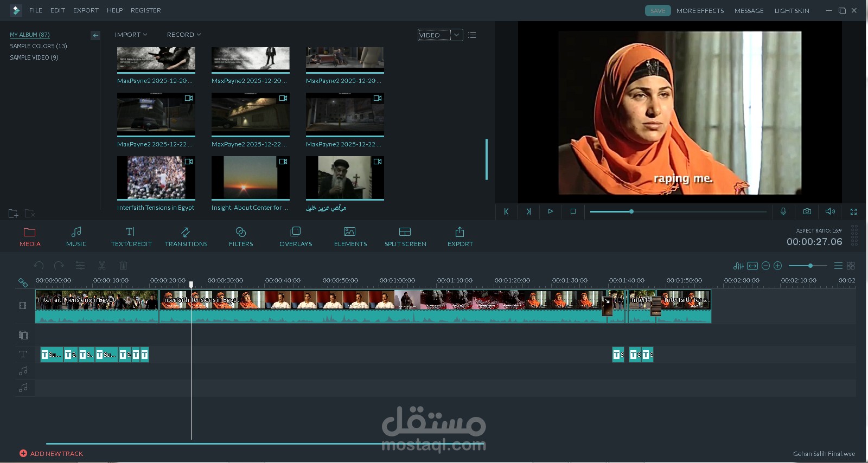Open the Music tab

pos(76,237)
